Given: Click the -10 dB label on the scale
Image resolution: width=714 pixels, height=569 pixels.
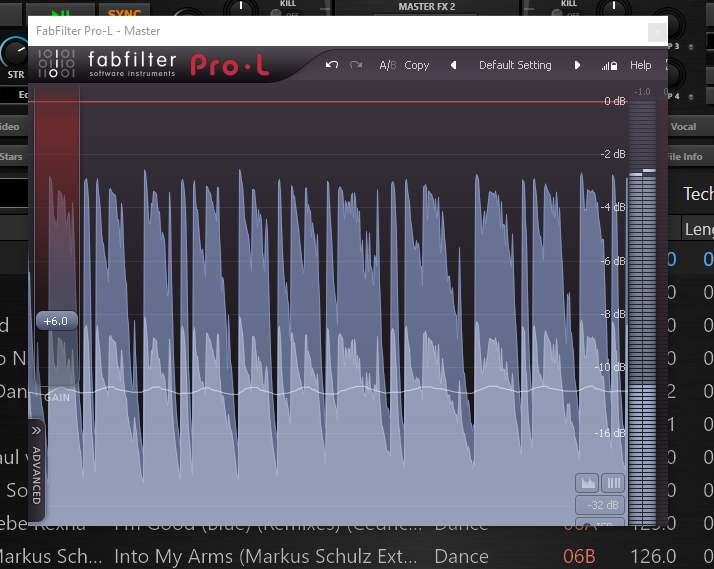Looking at the screenshot, I should coord(610,367).
